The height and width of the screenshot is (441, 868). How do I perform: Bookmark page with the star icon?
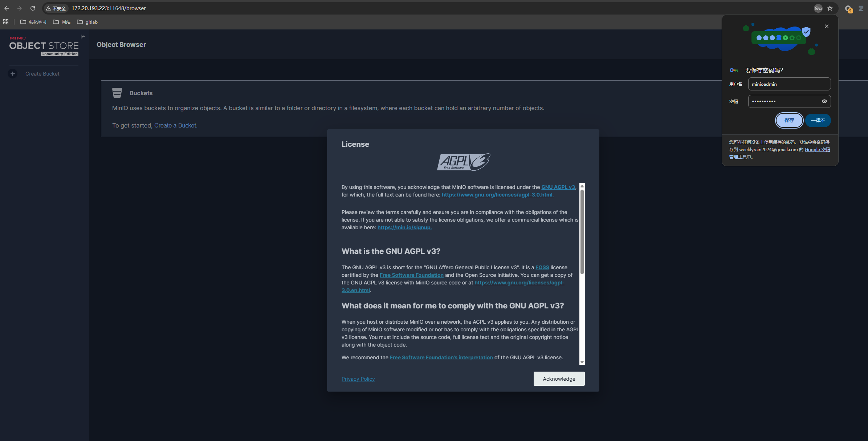(x=830, y=8)
